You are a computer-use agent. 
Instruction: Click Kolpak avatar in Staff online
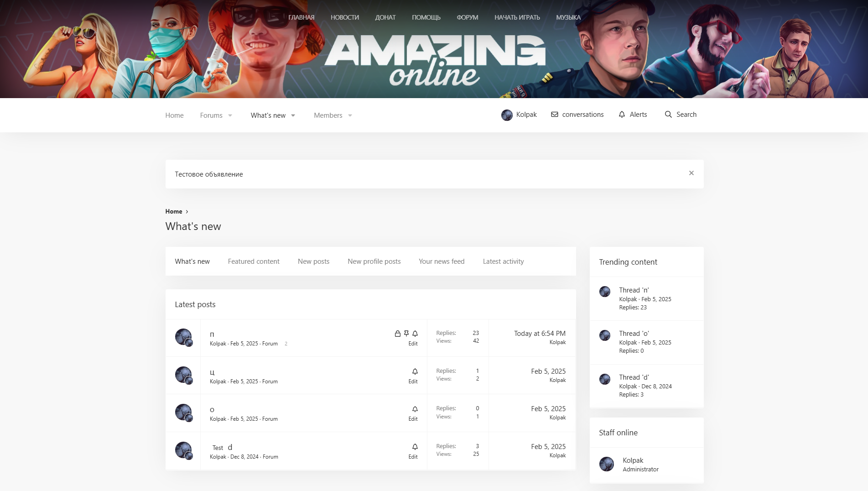point(606,464)
